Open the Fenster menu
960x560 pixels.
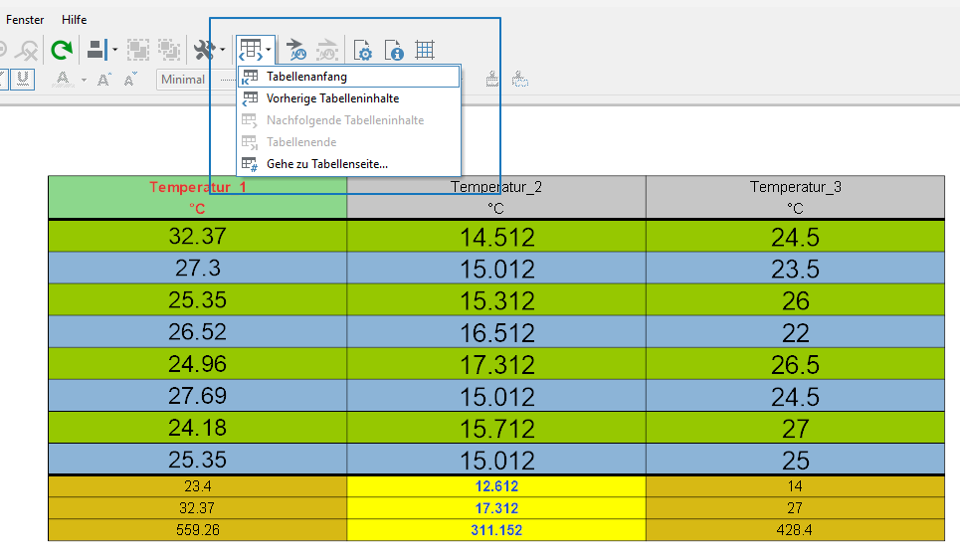click(x=25, y=20)
